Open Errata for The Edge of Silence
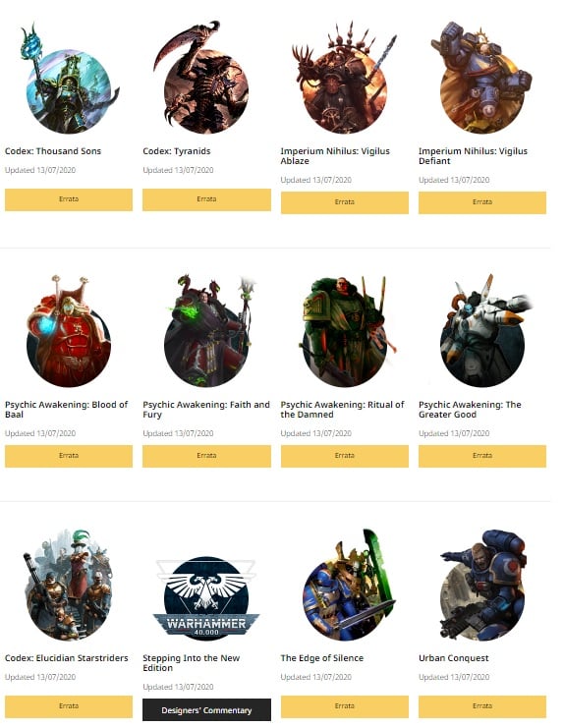This screenshot has height=728, width=564. [345, 706]
